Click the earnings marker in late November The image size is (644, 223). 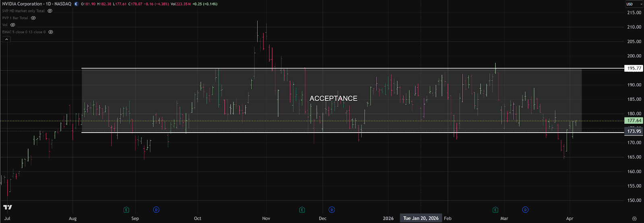(x=302, y=210)
